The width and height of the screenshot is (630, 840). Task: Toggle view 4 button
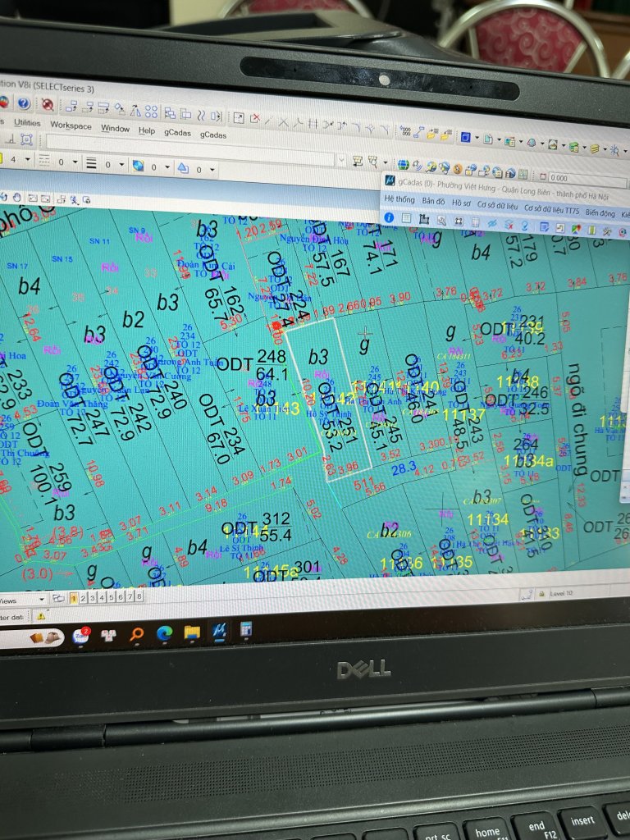click(102, 597)
